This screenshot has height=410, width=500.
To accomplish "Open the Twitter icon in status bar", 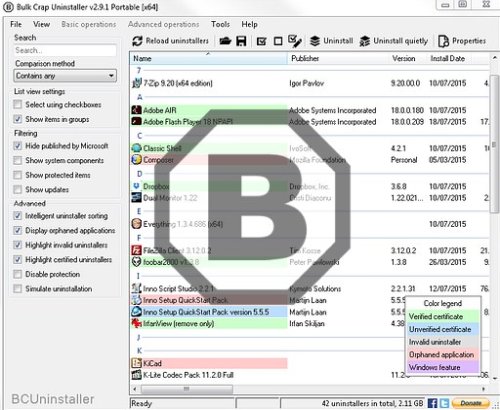I will point(444,403).
